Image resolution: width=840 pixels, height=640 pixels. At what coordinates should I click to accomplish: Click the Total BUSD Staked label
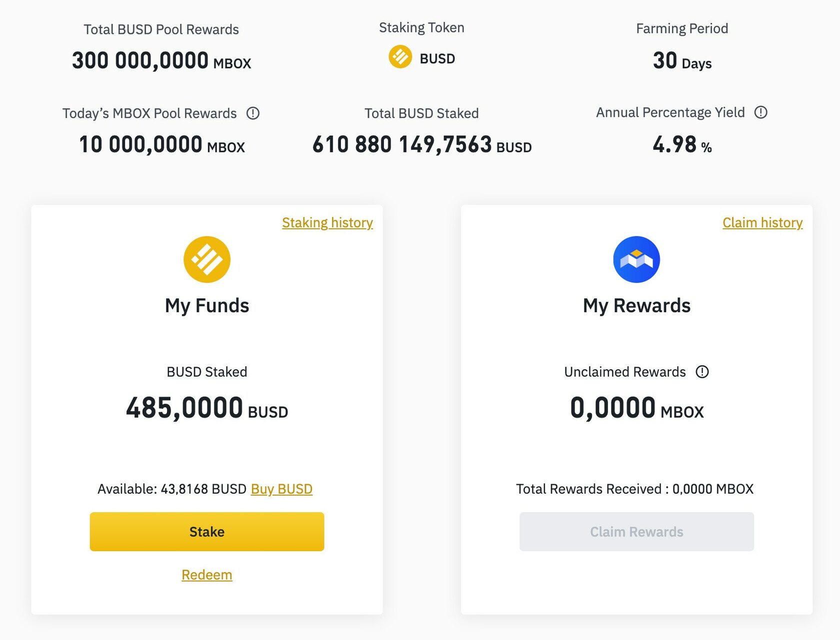(x=421, y=113)
